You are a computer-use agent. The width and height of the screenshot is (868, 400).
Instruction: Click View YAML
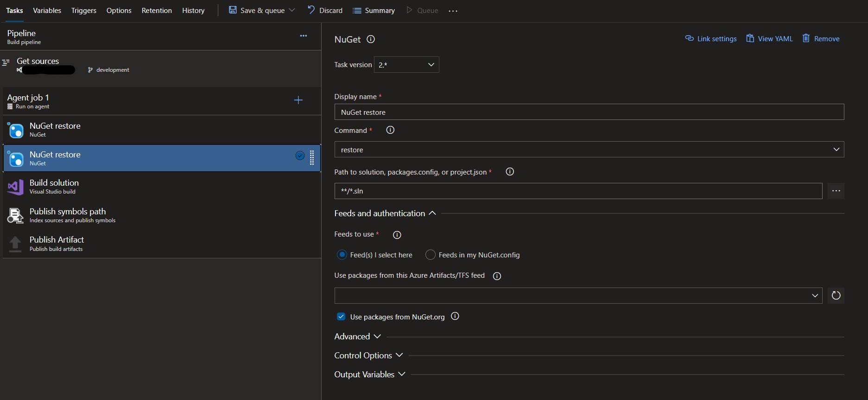pyautogui.click(x=769, y=38)
